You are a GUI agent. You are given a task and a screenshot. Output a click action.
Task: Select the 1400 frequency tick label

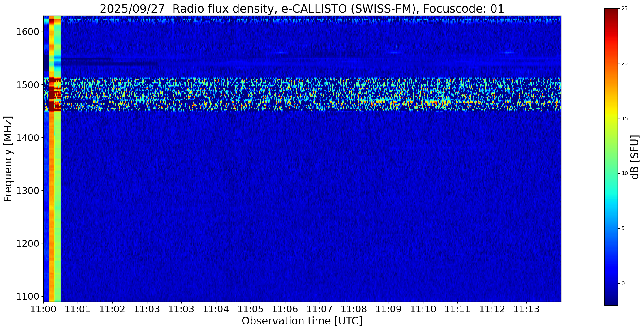[x=28, y=138]
